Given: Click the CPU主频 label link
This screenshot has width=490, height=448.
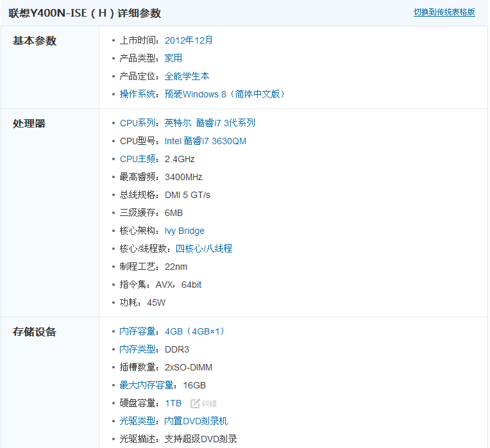Looking at the screenshot, I should 137,159.
